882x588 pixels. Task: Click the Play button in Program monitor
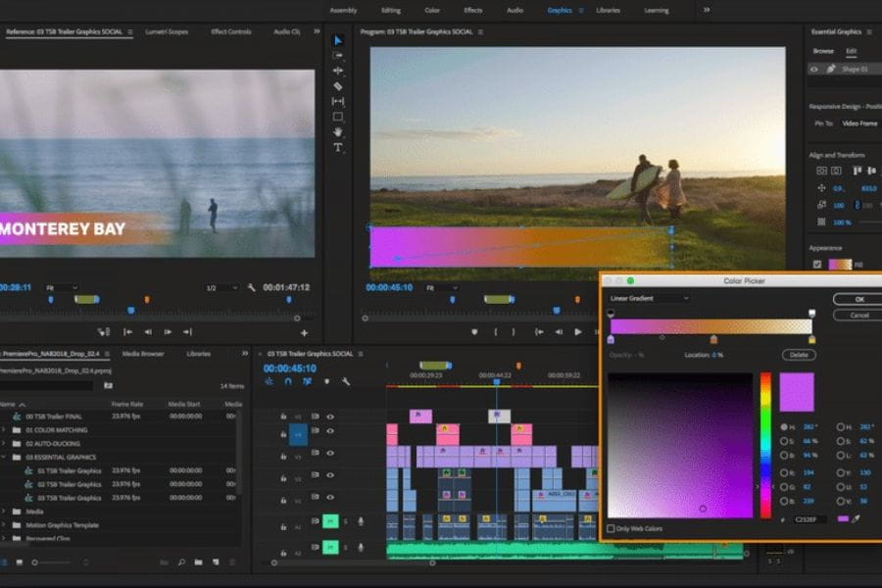pos(577,332)
